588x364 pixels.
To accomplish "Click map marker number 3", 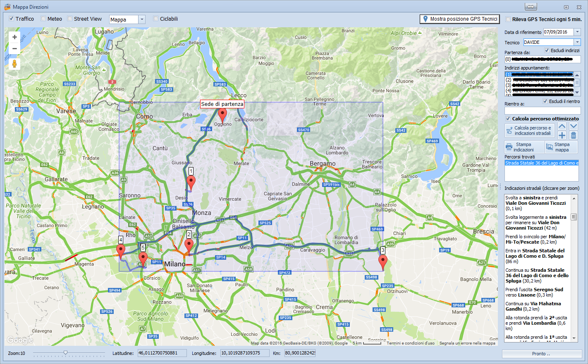I will pyautogui.click(x=383, y=262).
